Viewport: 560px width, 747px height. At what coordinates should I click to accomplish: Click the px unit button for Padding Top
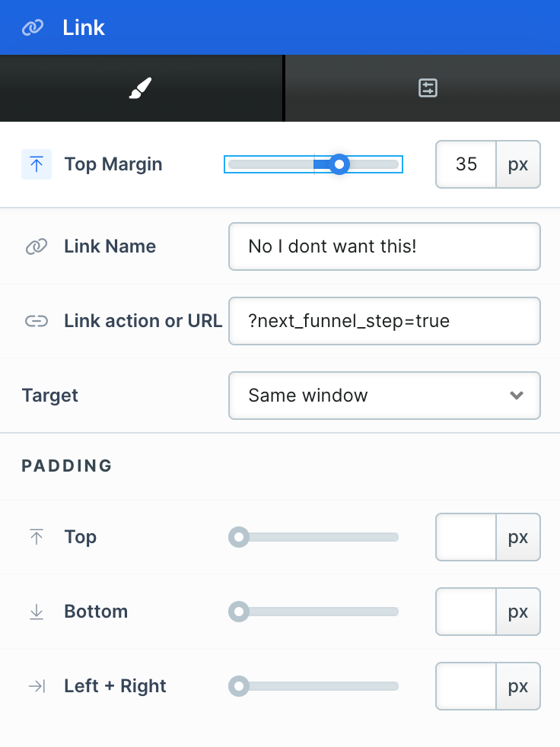(518, 537)
